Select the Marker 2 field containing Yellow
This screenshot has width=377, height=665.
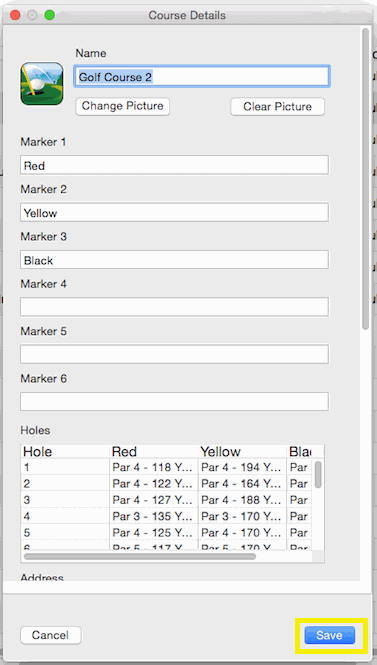tap(174, 212)
